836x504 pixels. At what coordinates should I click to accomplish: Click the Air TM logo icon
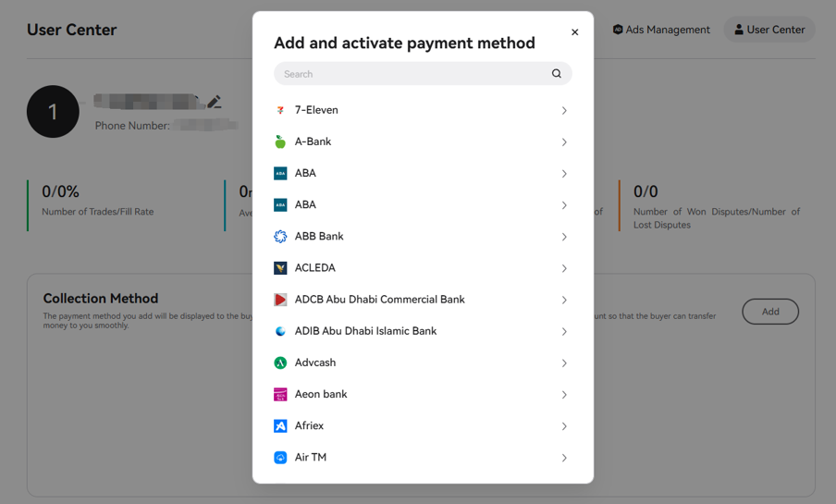pos(280,457)
